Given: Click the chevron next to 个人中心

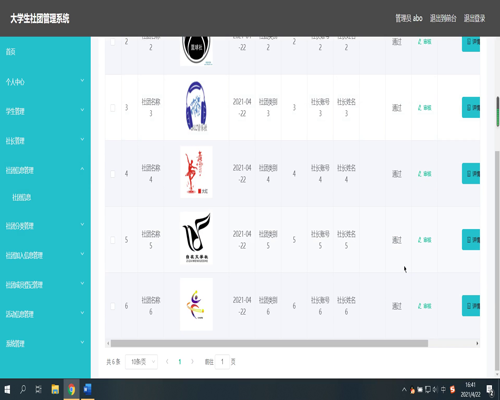Looking at the screenshot, I should (x=82, y=80).
